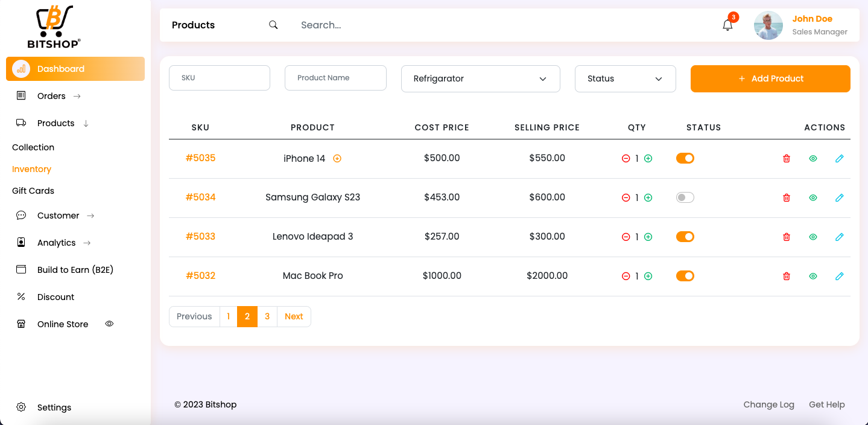Viewport: 868px width, 425px height.
Task: Toggle Online Store visibility eye
Action: [x=109, y=324]
